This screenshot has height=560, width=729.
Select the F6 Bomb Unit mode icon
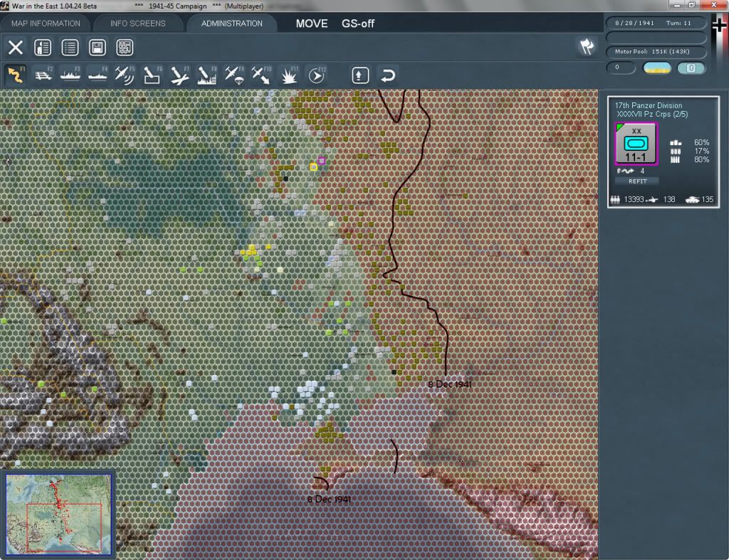pos(152,75)
